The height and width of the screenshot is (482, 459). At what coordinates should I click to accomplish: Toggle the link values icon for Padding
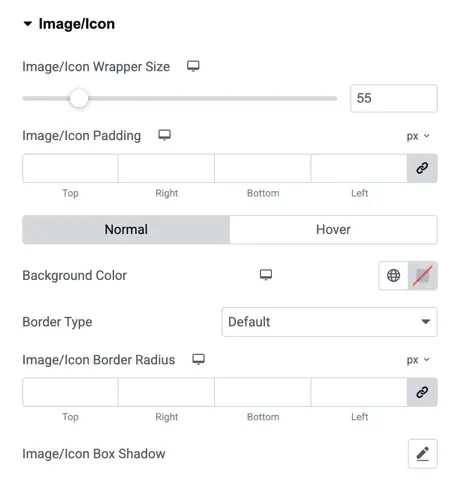coord(422,168)
